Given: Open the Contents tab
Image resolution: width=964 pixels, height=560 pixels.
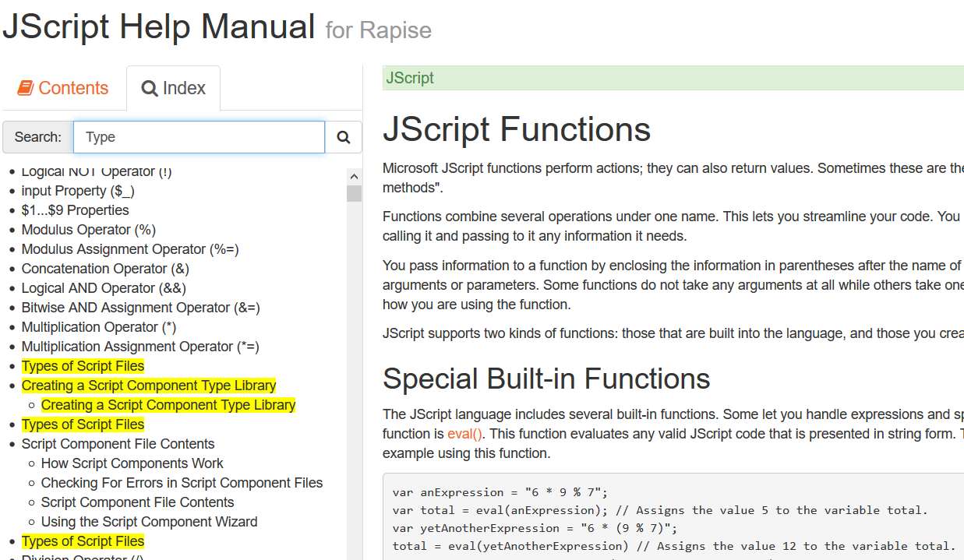Looking at the screenshot, I should [63, 88].
